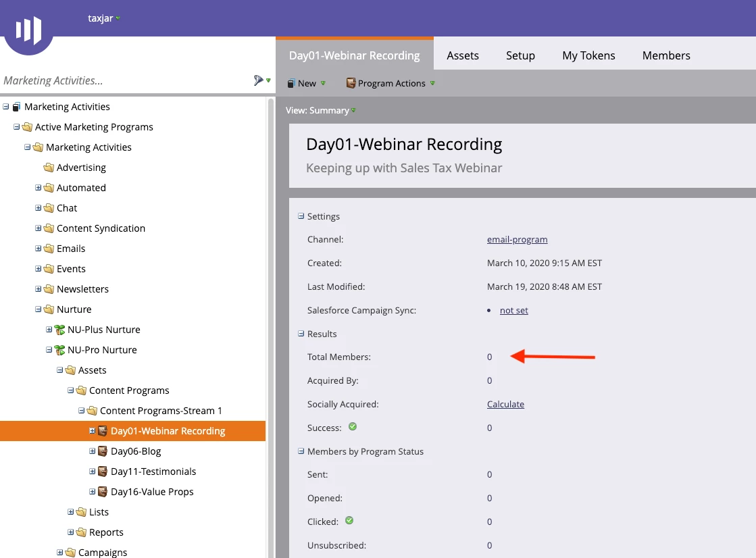The image size is (756, 558).
Task: Click the Program Actions briefcase icon
Action: point(351,83)
